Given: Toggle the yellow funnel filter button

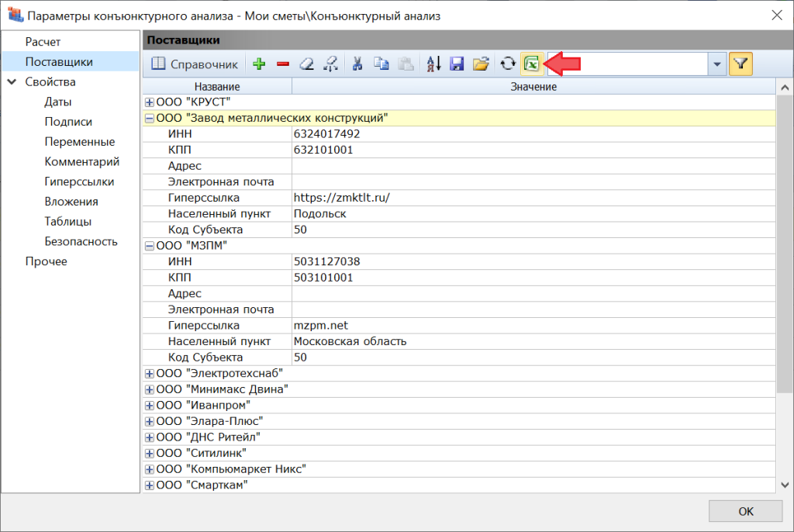Looking at the screenshot, I should 740,64.
